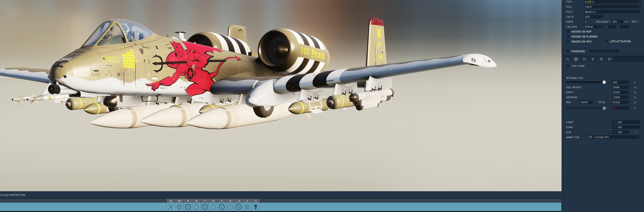The image size is (644, 212).
Task: Open the Triggered actions tab icon
Action: coord(584,59)
